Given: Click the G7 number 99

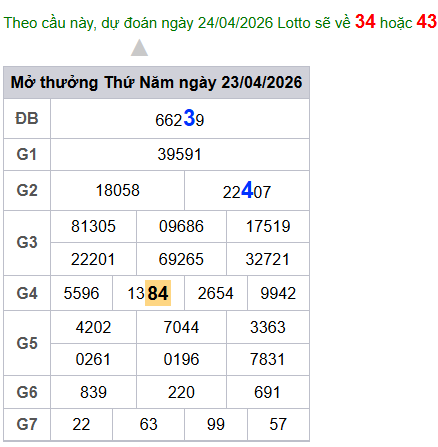Looking at the screenshot, I should click(x=216, y=424).
